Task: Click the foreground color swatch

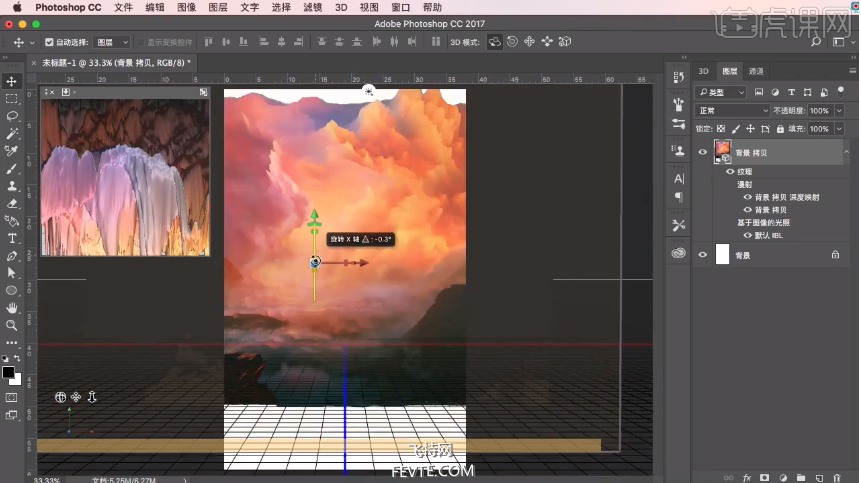Action: (x=8, y=372)
